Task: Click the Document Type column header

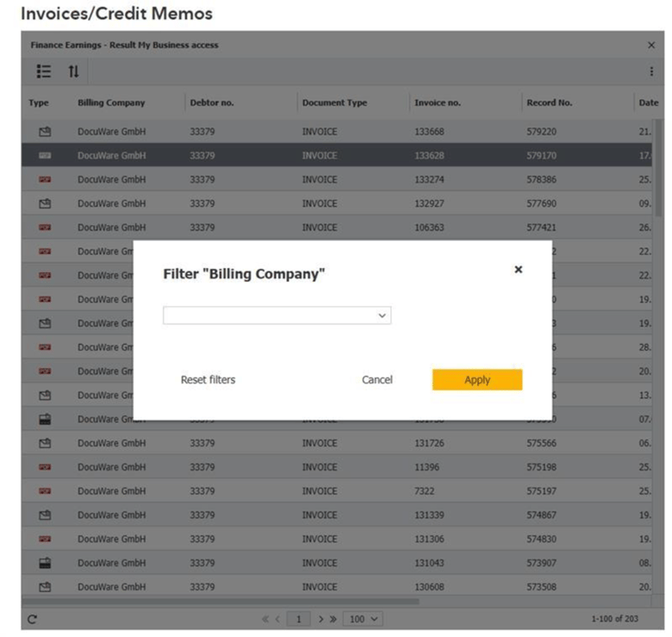Action: pos(334,103)
